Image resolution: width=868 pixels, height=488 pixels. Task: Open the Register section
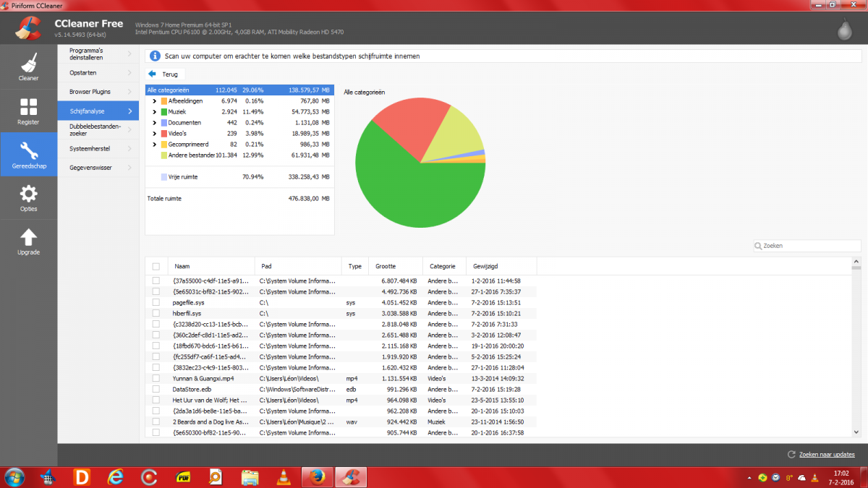click(28, 110)
